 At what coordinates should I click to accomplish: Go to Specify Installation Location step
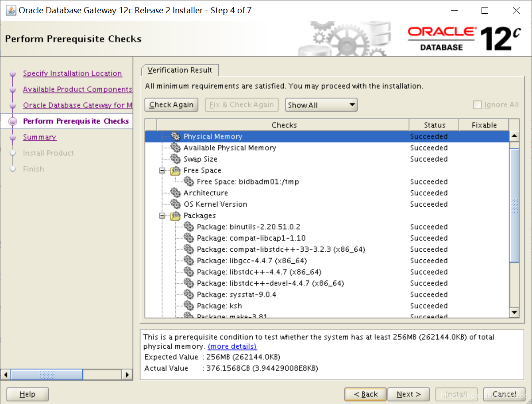coord(73,73)
